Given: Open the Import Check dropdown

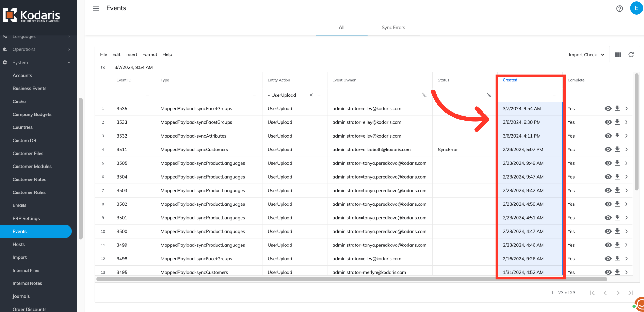Looking at the screenshot, I should point(586,54).
